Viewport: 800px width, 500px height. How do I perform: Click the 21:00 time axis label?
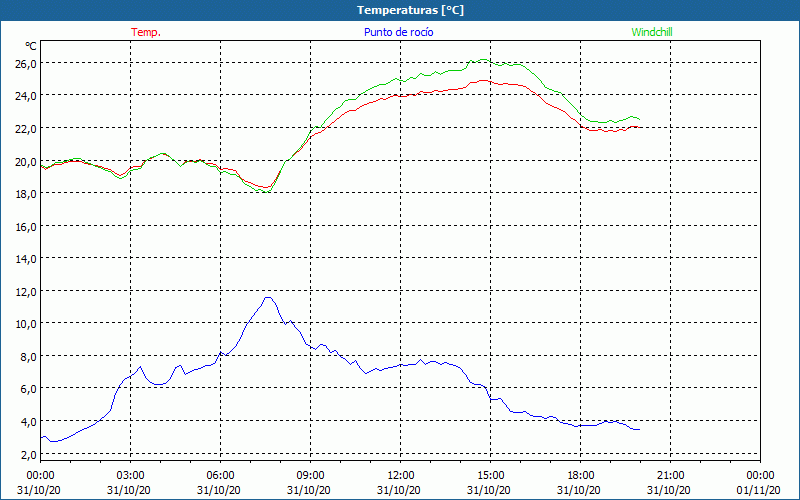(670, 476)
